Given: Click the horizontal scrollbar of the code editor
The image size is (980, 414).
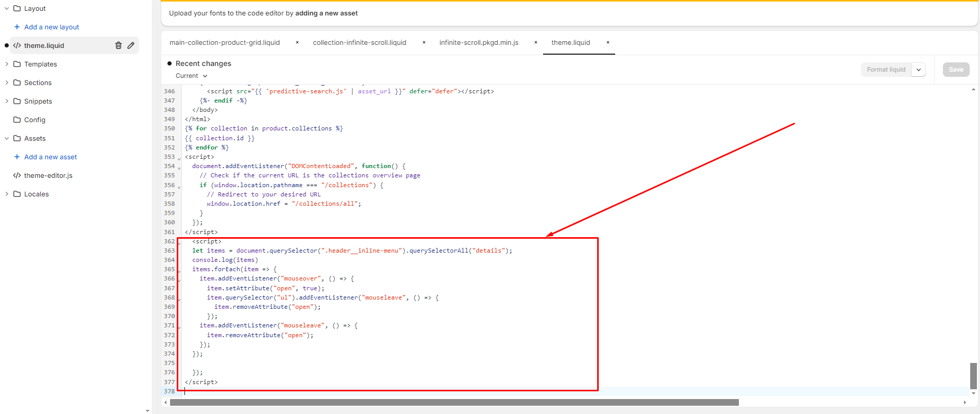Looking at the screenshot, I should pos(454,402).
